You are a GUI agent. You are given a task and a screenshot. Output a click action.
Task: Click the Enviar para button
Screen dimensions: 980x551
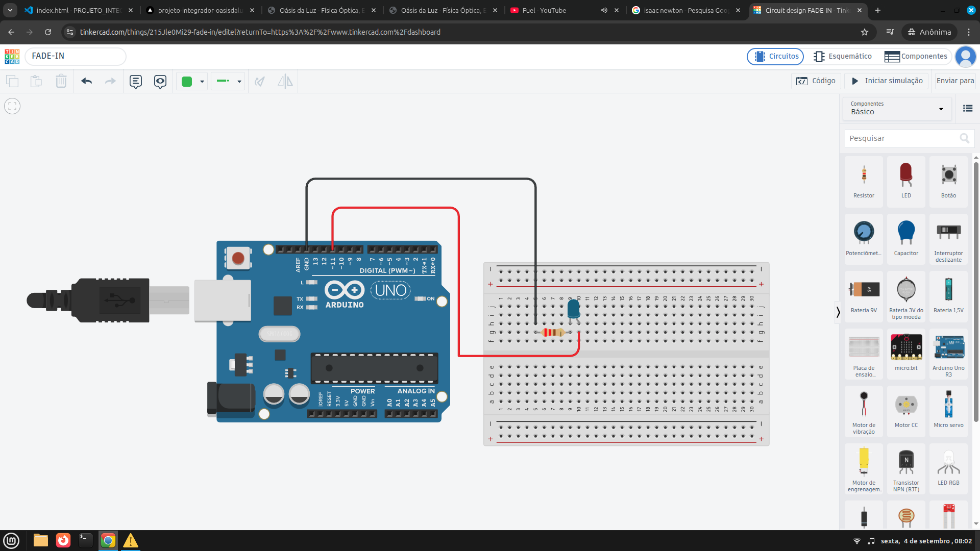click(x=955, y=81)
